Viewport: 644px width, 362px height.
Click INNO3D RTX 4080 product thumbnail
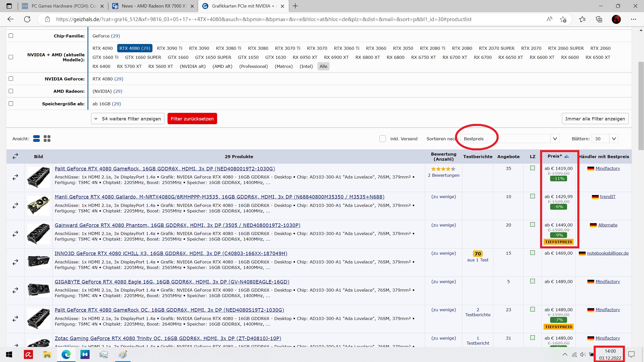coord(38,262)
